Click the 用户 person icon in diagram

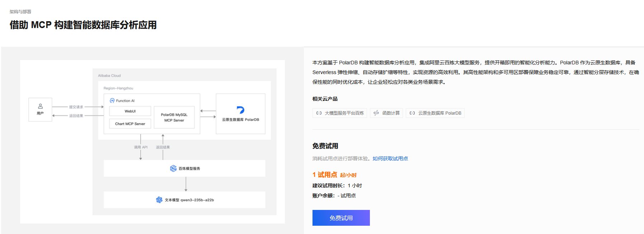(x=40, y=106)
